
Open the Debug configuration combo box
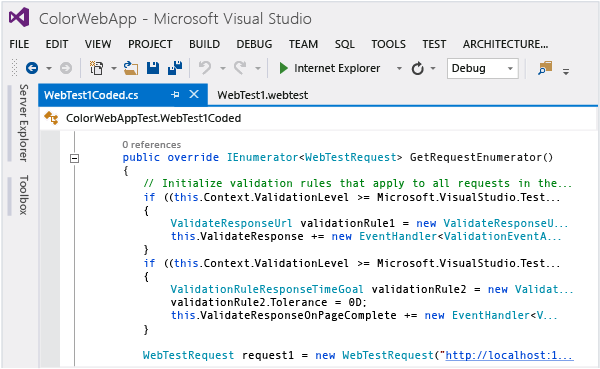point(483,69)
